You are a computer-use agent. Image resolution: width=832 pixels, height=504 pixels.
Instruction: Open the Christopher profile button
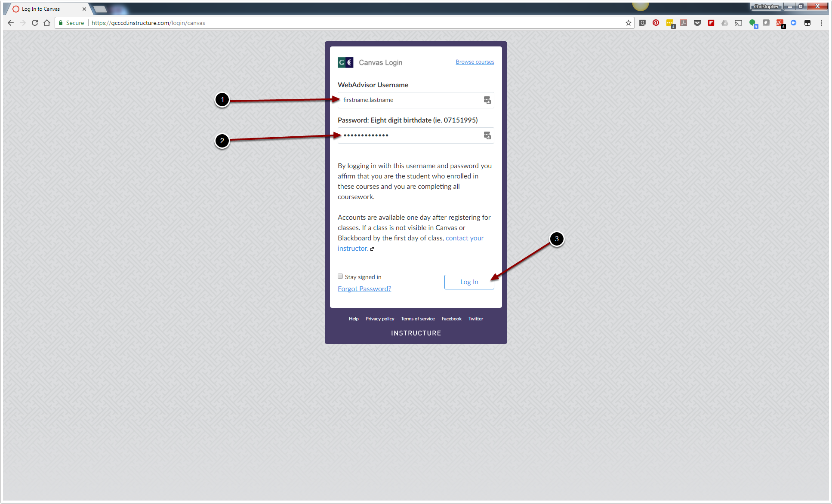click(766, 6)
